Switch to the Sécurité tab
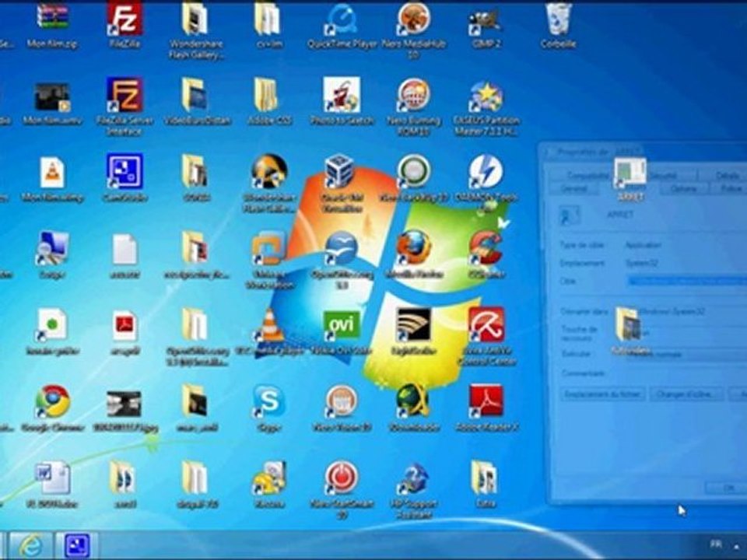The height and width of the screenshot is (560, 747). pyautogui.click(x=672, y=176)
